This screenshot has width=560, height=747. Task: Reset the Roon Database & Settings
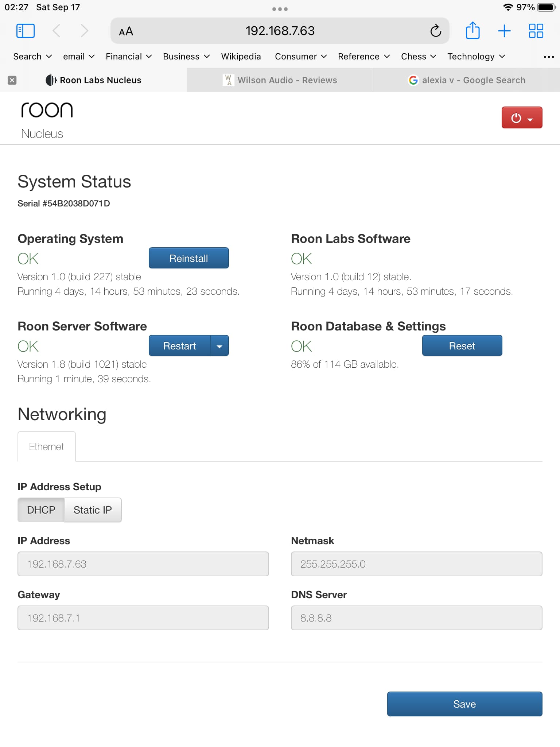pos(462,346)
